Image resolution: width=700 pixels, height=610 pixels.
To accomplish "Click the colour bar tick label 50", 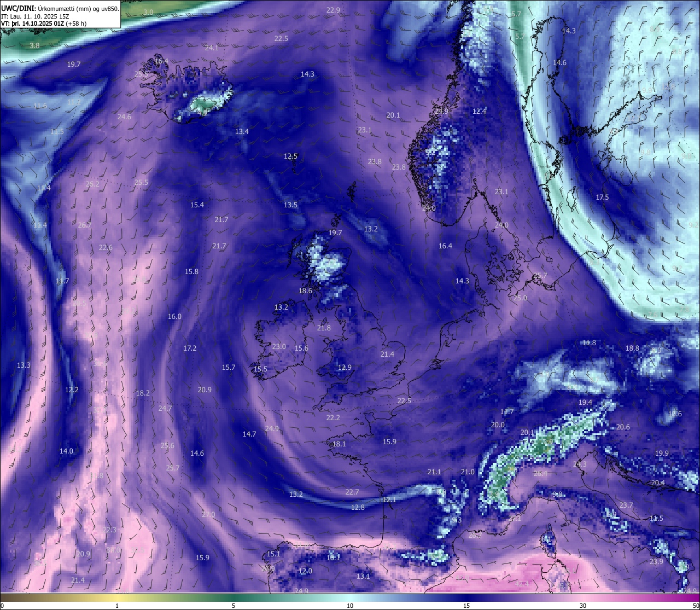I will (x=696, y=606).
